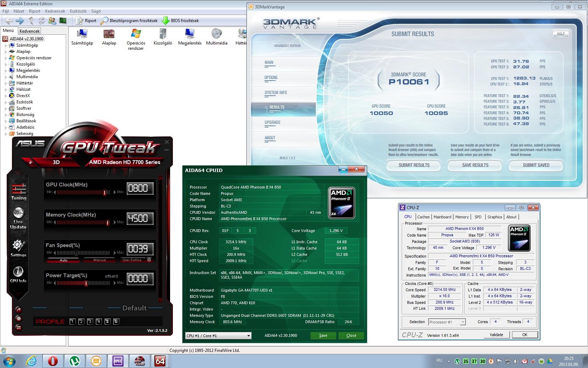Open Megjelenítés icon in main pane

click(x=190, y=37)
